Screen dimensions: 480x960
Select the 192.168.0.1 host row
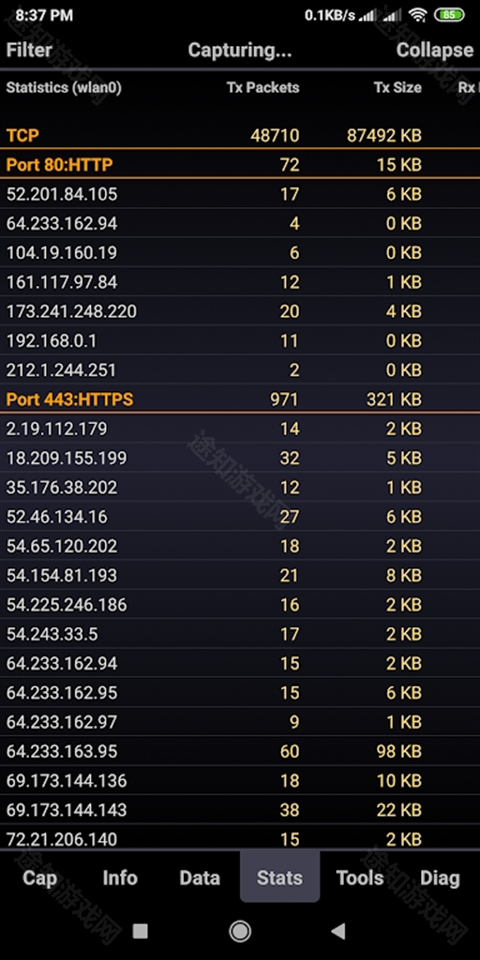pyautogui.click(x=240, y=340)
